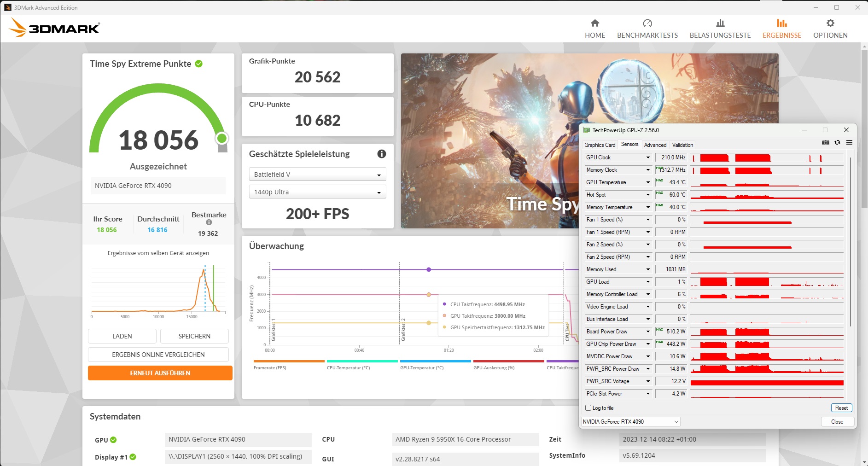868x466 pixels.
Task: Open the Hot Spot sensor dropdown arrow
Action: (x=648, y=195)
